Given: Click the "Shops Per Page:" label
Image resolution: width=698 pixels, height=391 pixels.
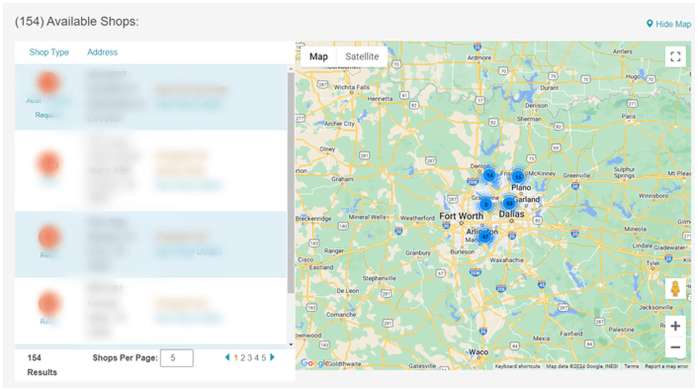Looking at the screenshot, I should pos(125,358).
